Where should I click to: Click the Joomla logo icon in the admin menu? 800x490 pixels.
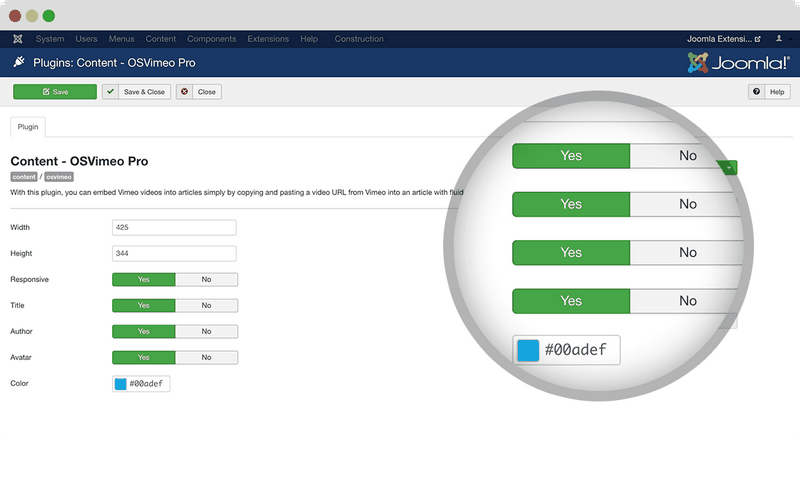tap(18, 39)
